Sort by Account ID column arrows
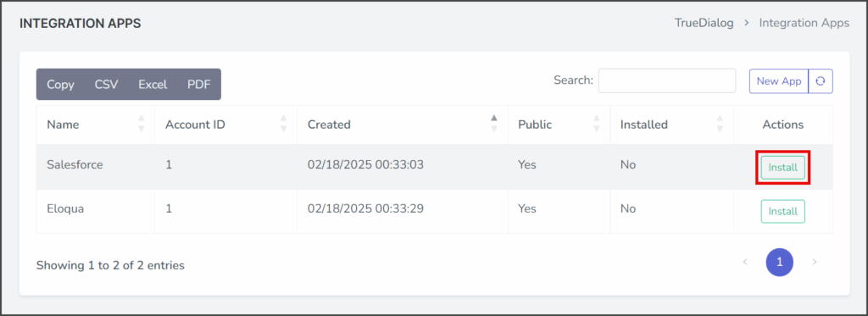868x316 pixels. pos(284,124)
